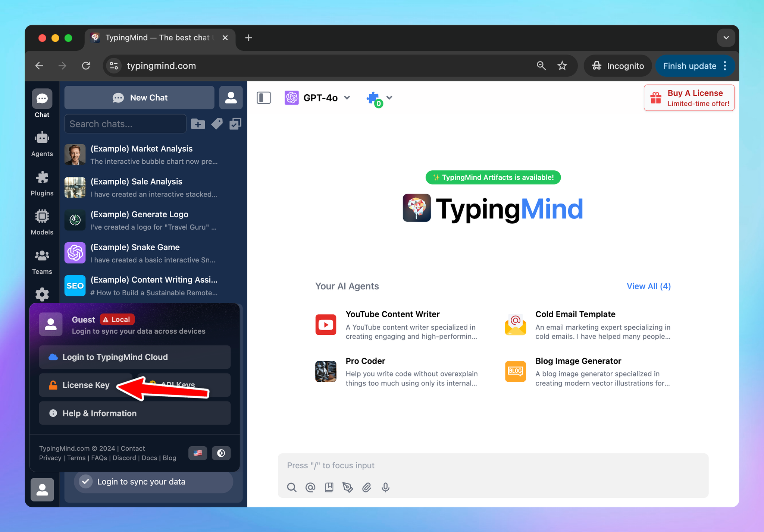Click the mention agent @ icon
The width and height of the screenshot is (764, 532).
click(x=310, y=487)
